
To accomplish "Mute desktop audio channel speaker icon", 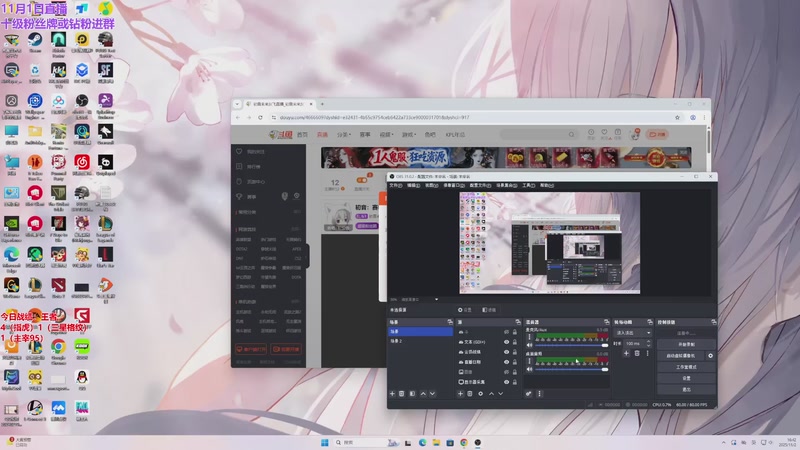I will point(529,369).
